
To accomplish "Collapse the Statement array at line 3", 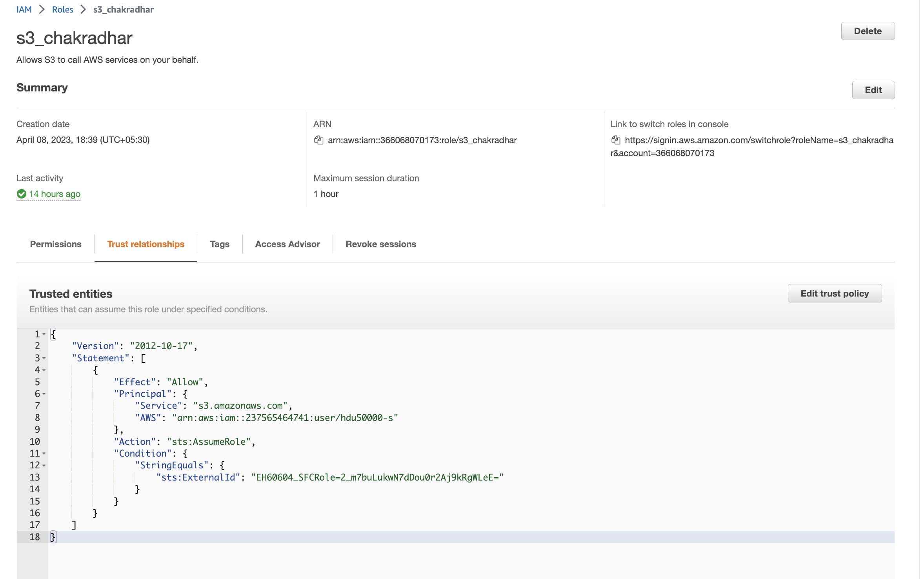I will click(44, 358).
